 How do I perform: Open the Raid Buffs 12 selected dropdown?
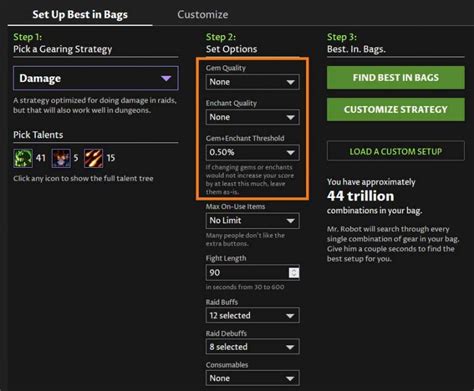[x=252, y=315]
